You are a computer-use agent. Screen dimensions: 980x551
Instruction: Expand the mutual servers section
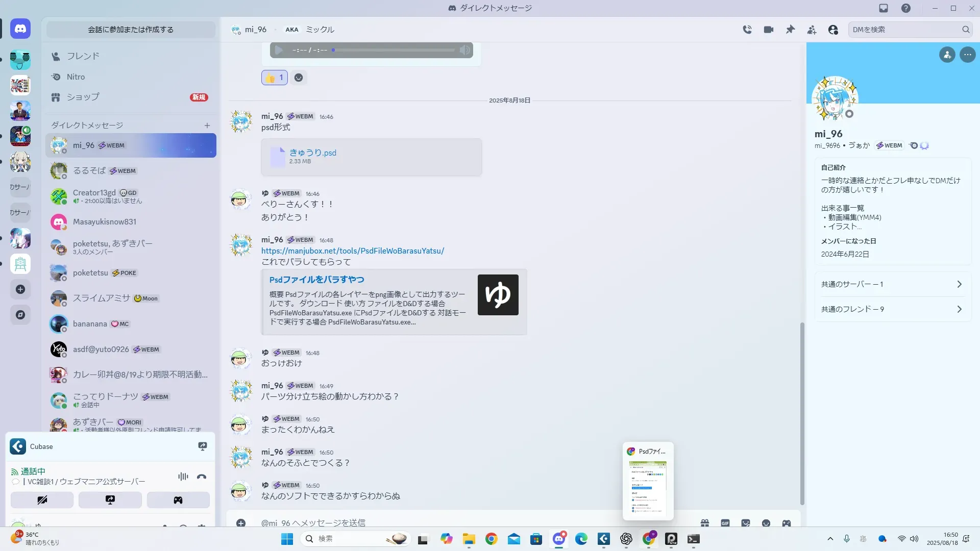[x=892, y=284]
